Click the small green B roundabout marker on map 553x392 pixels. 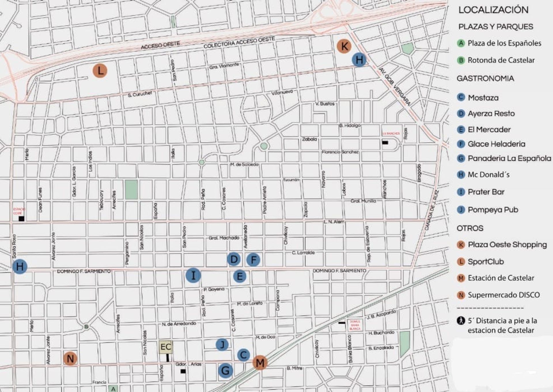[86, 327]
